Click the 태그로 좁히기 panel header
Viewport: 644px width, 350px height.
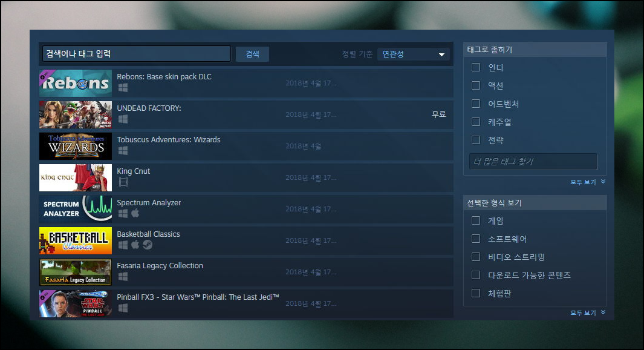point(535,50)
